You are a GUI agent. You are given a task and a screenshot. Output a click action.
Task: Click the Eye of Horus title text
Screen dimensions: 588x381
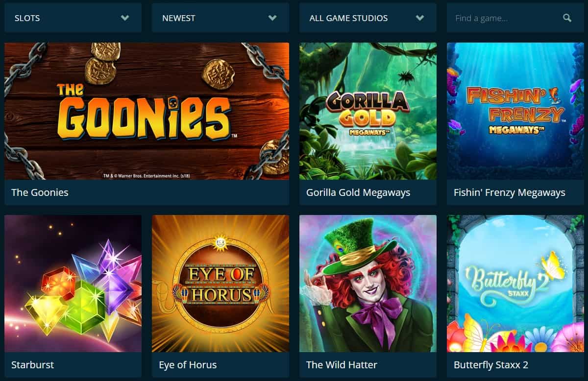[x=188, y=365]
